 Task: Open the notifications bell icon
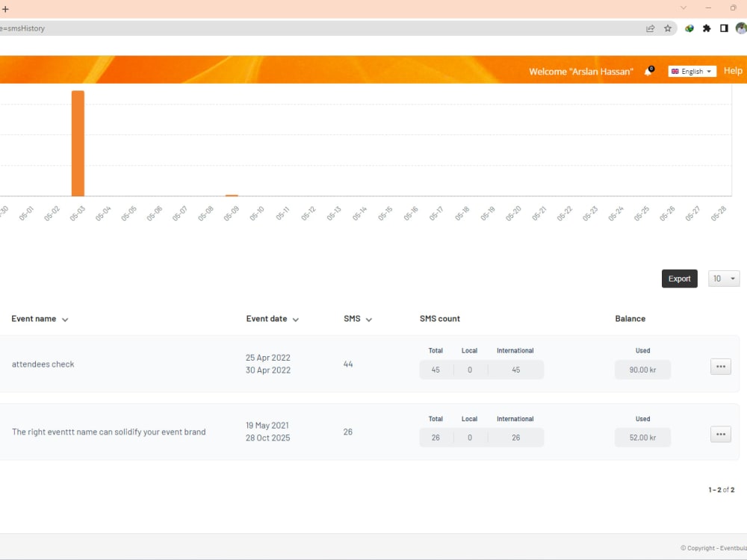point(648,72)
